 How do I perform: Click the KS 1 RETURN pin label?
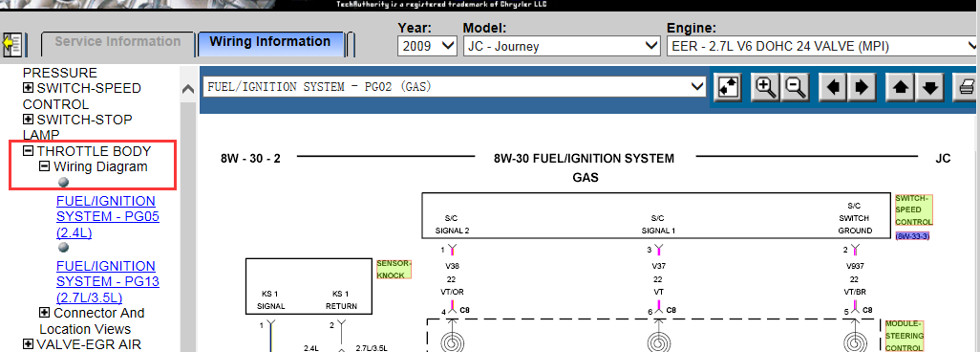[x=341, y=300]
